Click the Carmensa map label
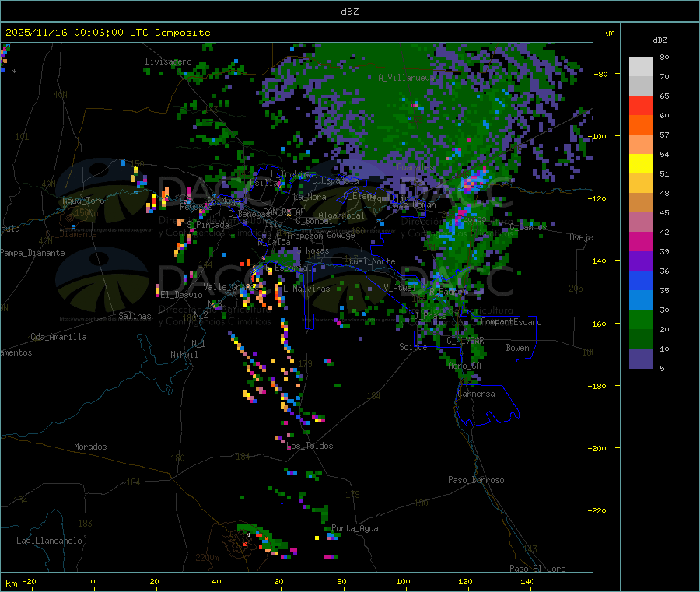700x592 pixels. (476, 394)
